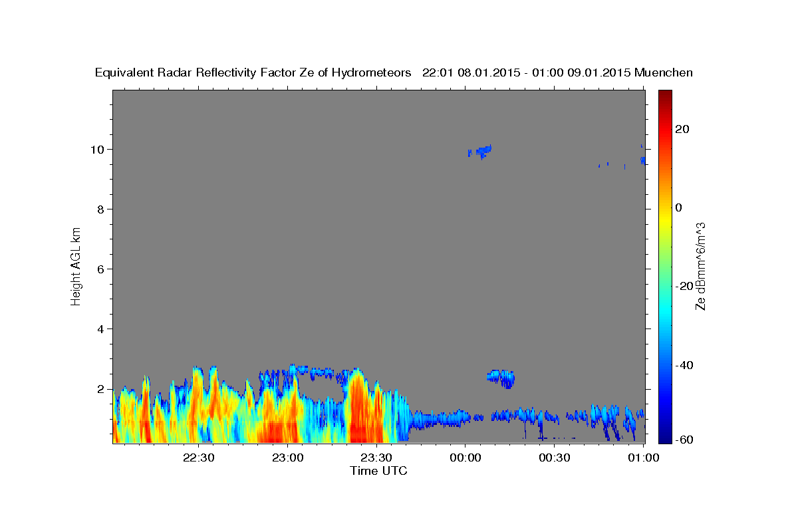Click the colorbar value -20 label

[x=684, y=286]
